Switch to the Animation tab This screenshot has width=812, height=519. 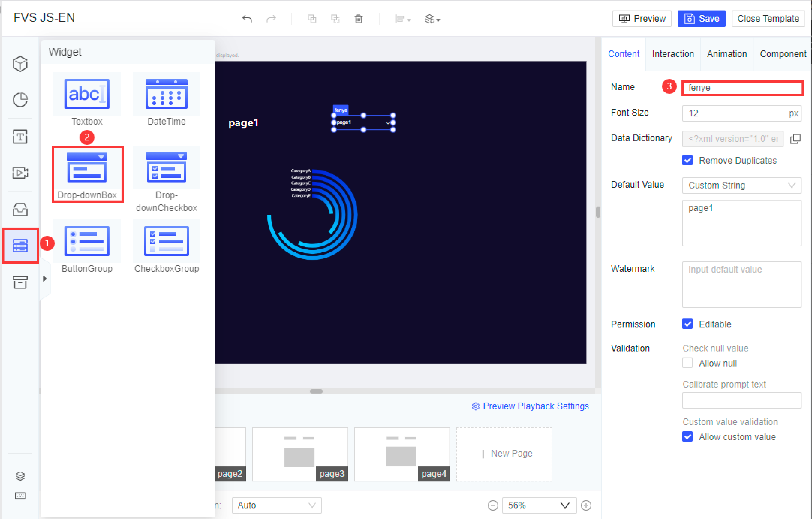pos(727,54)
